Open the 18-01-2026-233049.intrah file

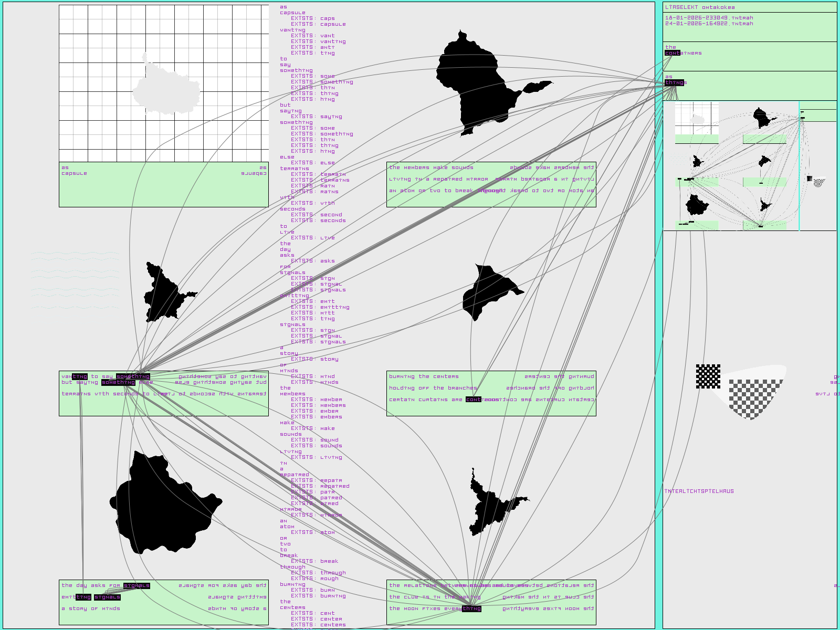[709, 18]
